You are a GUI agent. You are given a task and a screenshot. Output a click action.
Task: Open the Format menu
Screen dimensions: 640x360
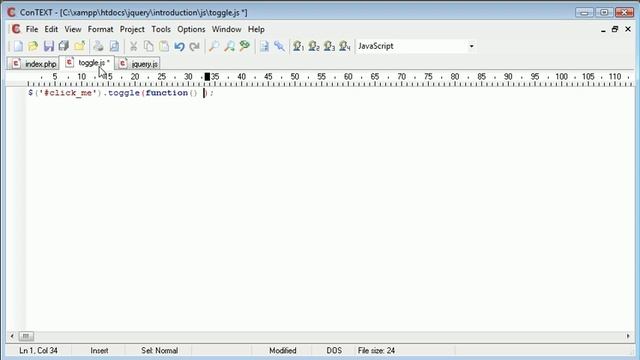(100, 29)
